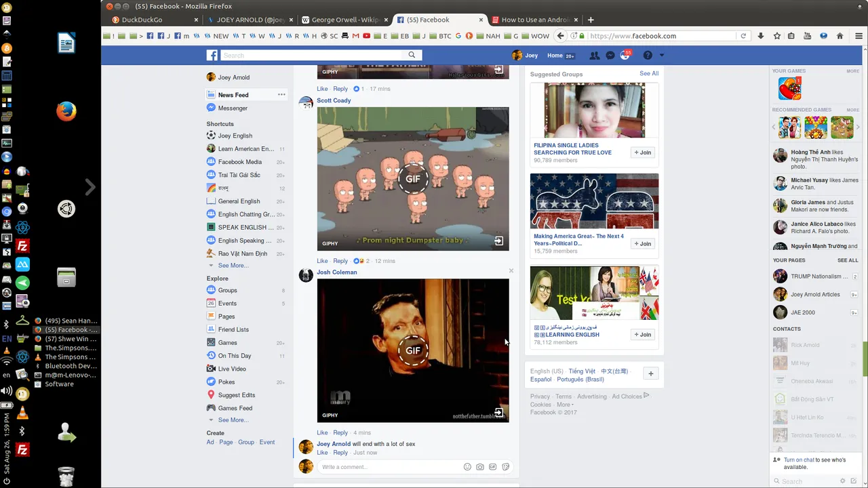This screenshot has height=488, width=868.
Task: Open account menu dropdown arrow in header
Action: coord(662,56)
